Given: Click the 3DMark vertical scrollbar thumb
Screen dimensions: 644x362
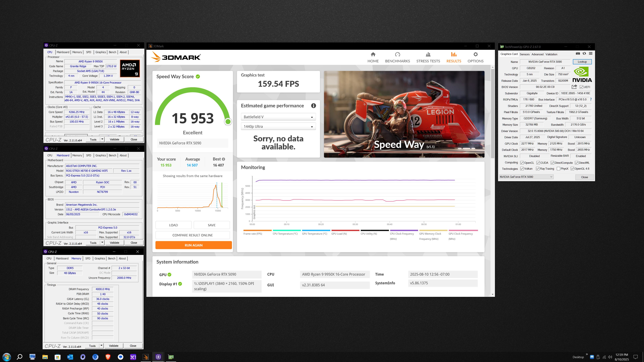Looking at the screenshot, I should [x=493, y=114].
